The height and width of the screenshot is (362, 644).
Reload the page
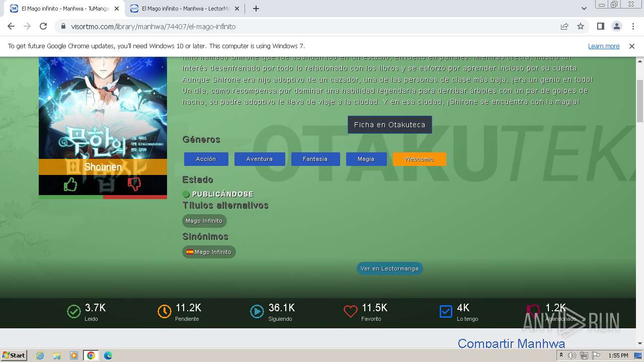(43, 26)
